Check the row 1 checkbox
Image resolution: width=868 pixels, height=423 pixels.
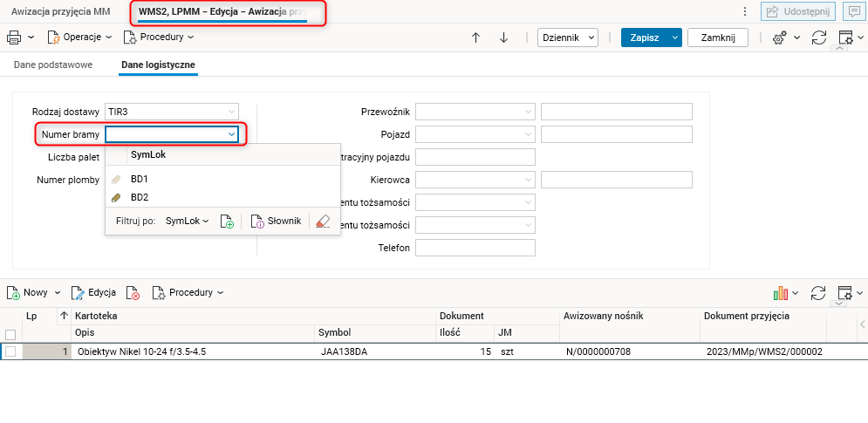pos(10,351)
